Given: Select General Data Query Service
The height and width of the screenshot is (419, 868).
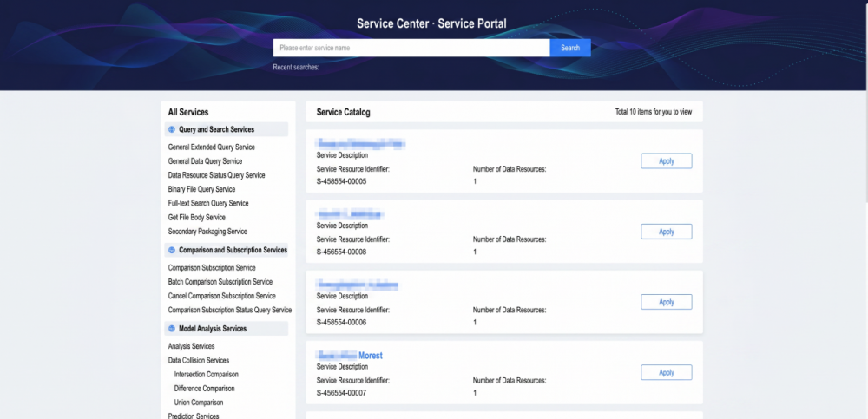Looking at the screenshot, I should point(206,161).
